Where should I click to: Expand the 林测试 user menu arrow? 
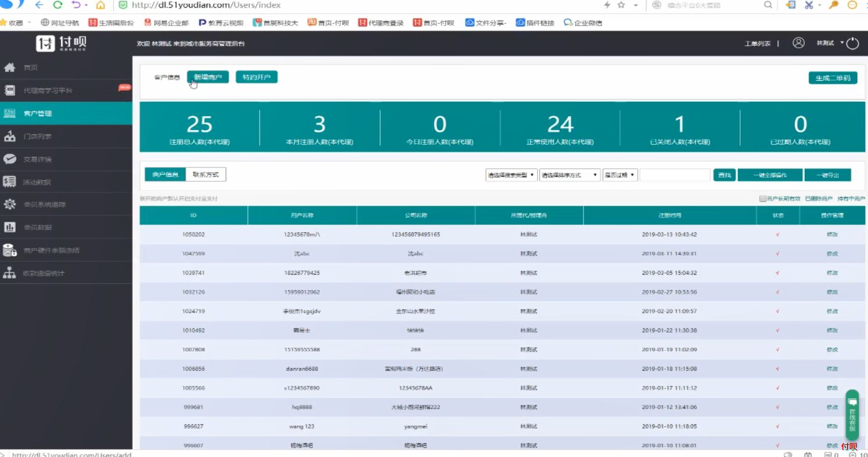pos(842,42)
